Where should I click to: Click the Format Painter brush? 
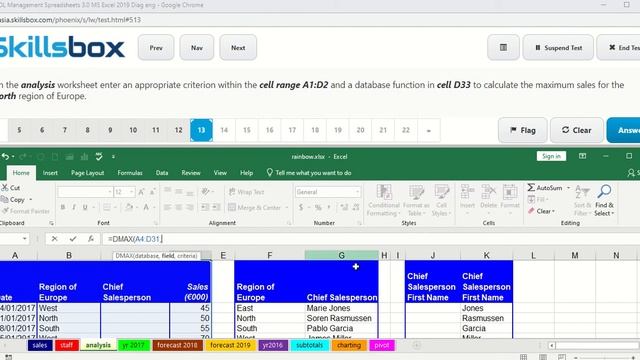(5, 211)
